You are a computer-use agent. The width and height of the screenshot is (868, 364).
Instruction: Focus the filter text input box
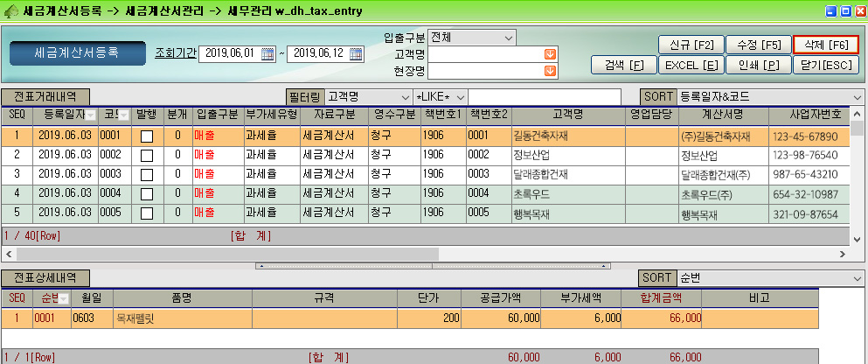pyautogui.click(x=545, y=97)
